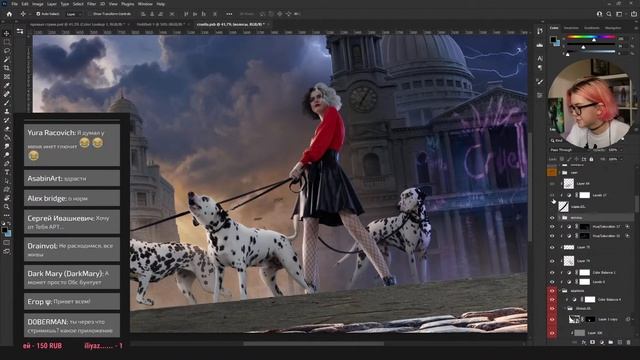Screen dimensions: 640x360
Task: Open the Image menu
Action: [x=38, y=4]
